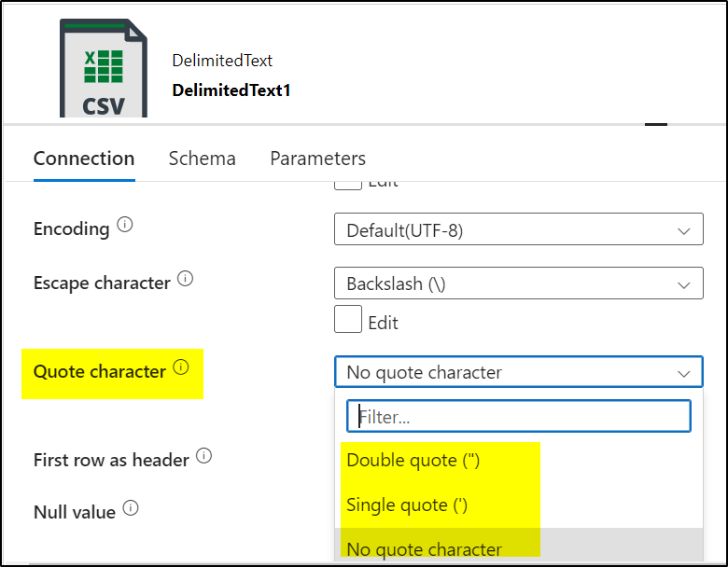Select the Single quote (') option
Image resolution: width=728 pixels, height=567 pixels.
coord(407,505)
